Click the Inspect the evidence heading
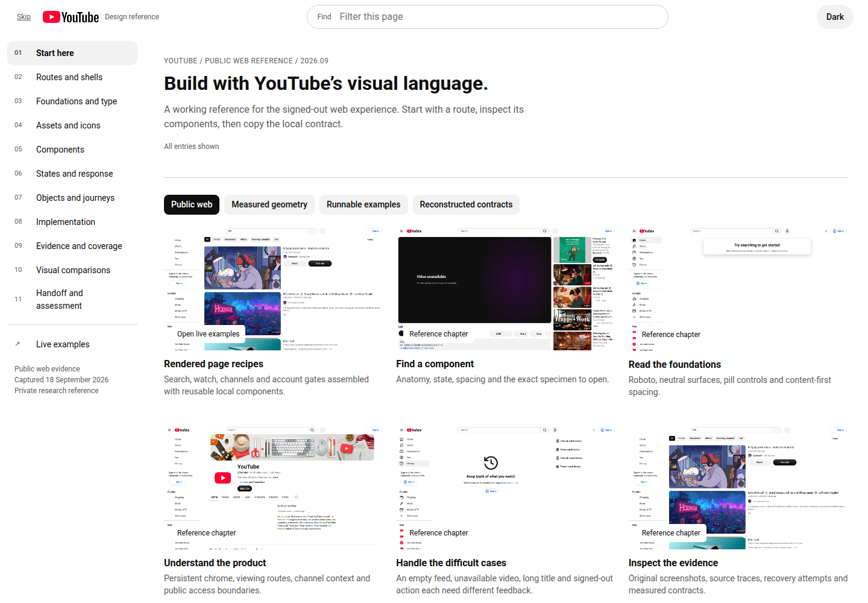Viewport: 868px width, 603px height. 673,563
